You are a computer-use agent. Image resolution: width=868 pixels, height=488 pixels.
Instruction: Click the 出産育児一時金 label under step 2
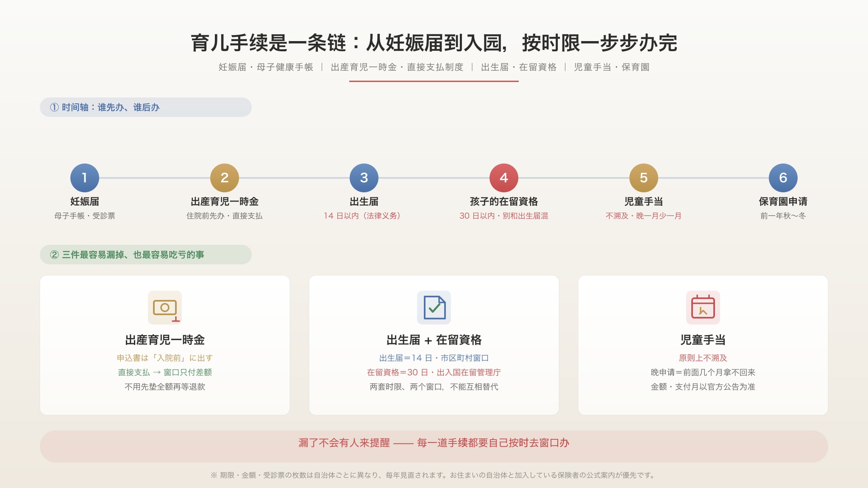coord(225,202)
